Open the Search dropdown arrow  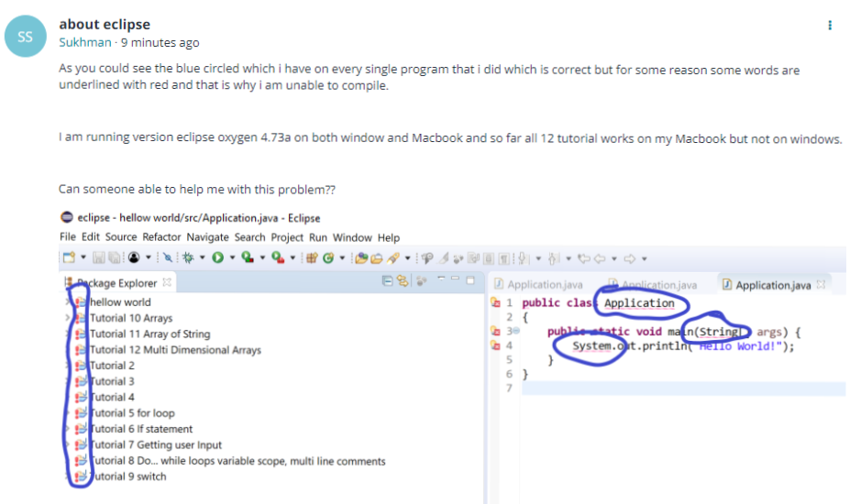tap(407, 257)
